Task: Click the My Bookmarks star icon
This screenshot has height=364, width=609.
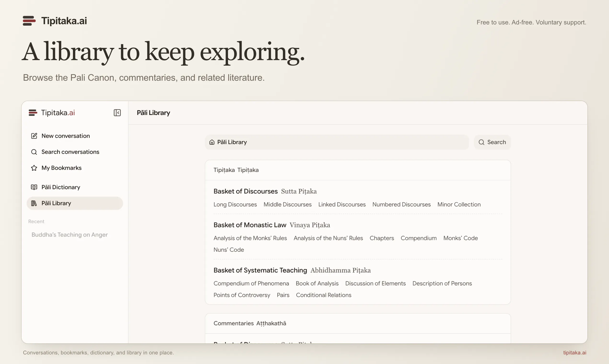Action: pos(34,168)
